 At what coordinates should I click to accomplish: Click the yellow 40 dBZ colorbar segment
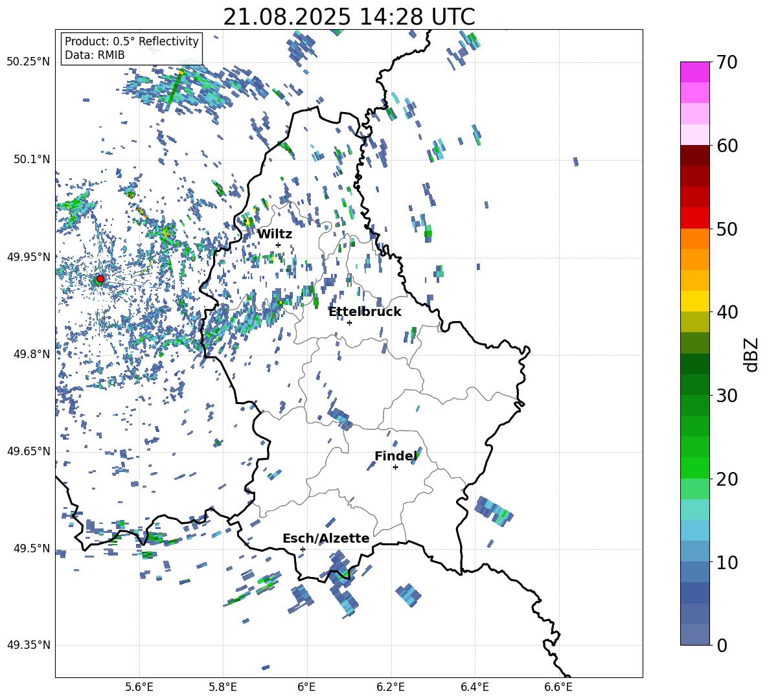point(694,301)
